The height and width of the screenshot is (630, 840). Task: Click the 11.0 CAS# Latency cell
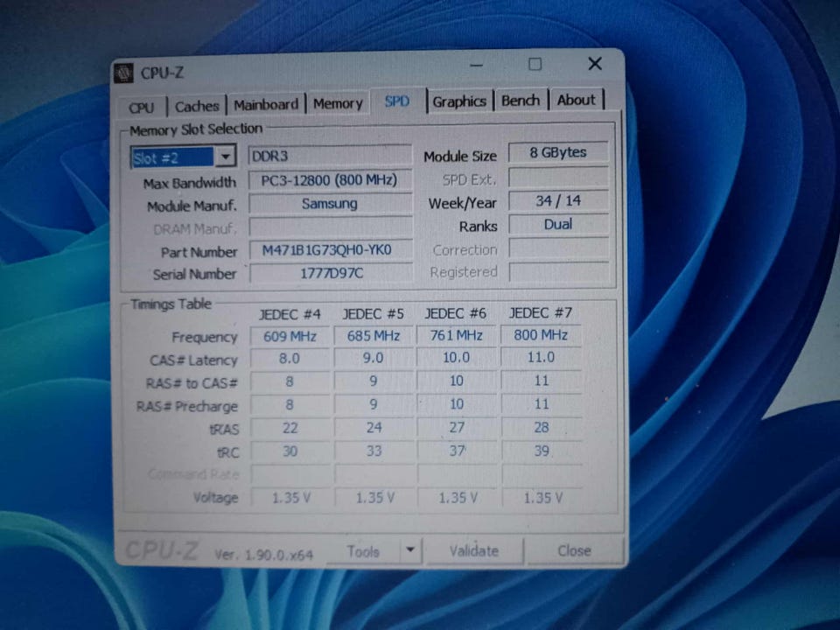(x=541, y=357)
